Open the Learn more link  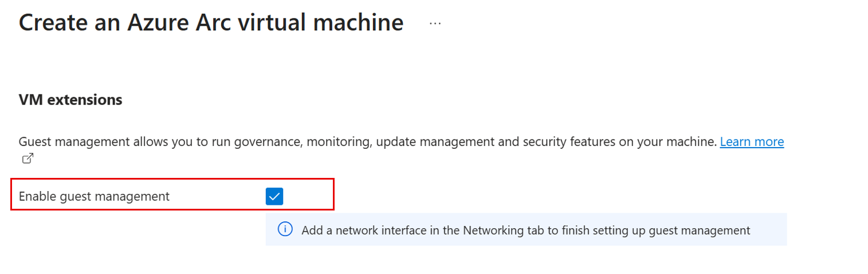[752, 142]
